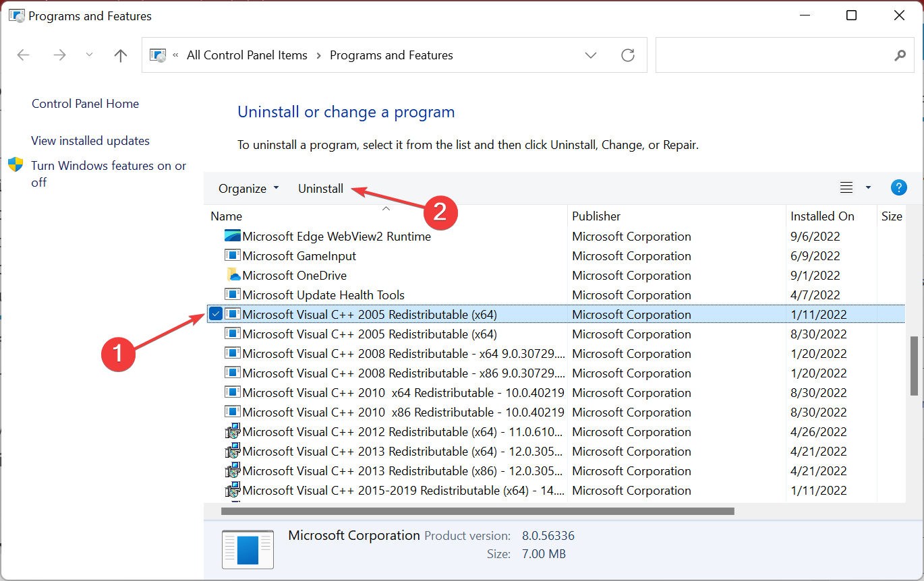The width and height of the screenshot is (924, 581).
Task: Click installer icon of Visual C++ 2012 x64
Action: [233, 431]
